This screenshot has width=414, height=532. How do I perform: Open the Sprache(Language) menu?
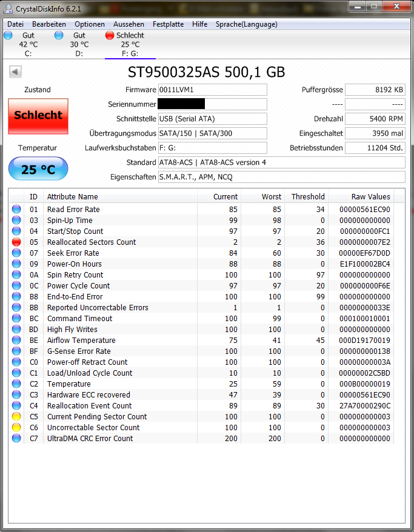(246, 24)
